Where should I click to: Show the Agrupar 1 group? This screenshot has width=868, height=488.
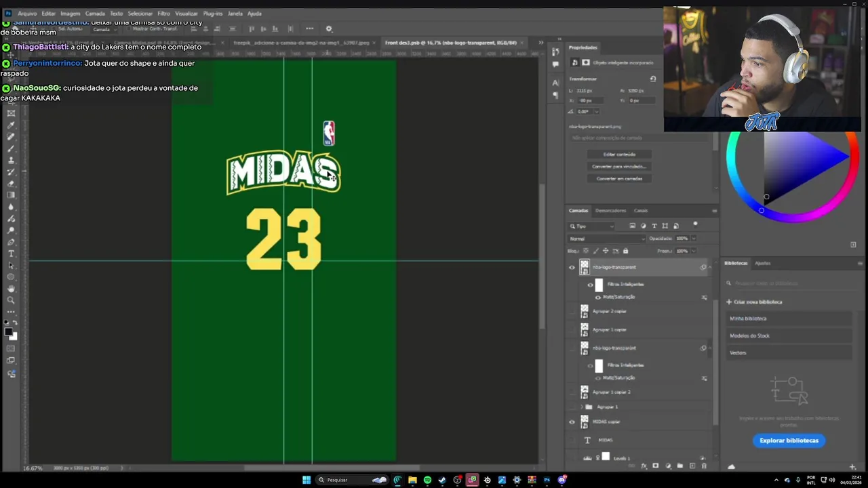point(572,407)
